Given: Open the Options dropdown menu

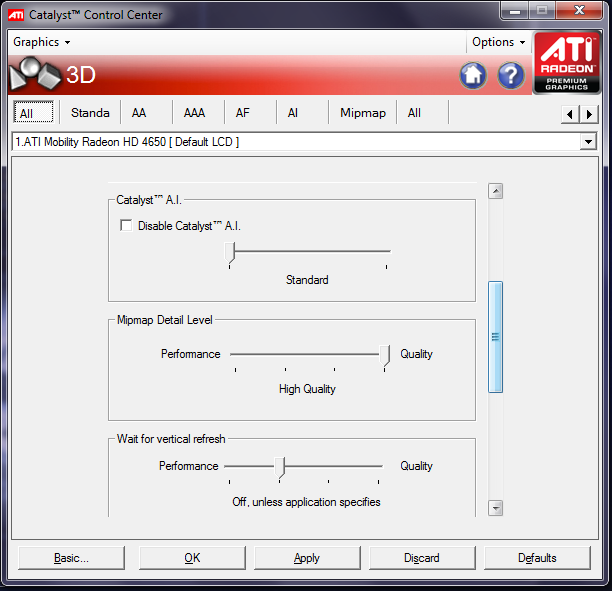Looking at the screenshot, I should tap(499, 42).
